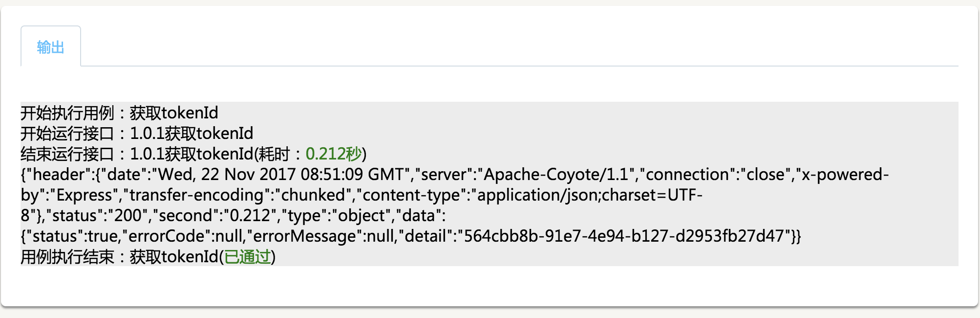Click the green 0.212秒 elapsed time
Screen dimensions: 980x318
click(x=334, y=154)
